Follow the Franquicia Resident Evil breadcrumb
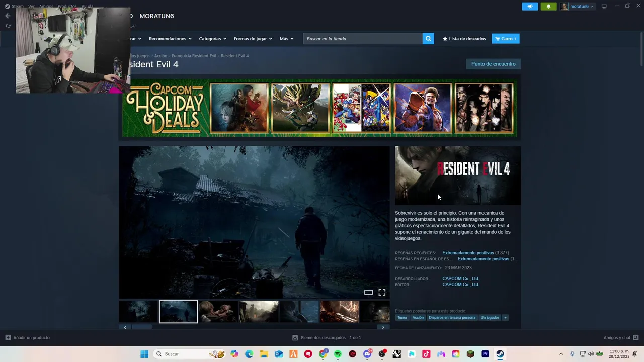 pos(194,56)
